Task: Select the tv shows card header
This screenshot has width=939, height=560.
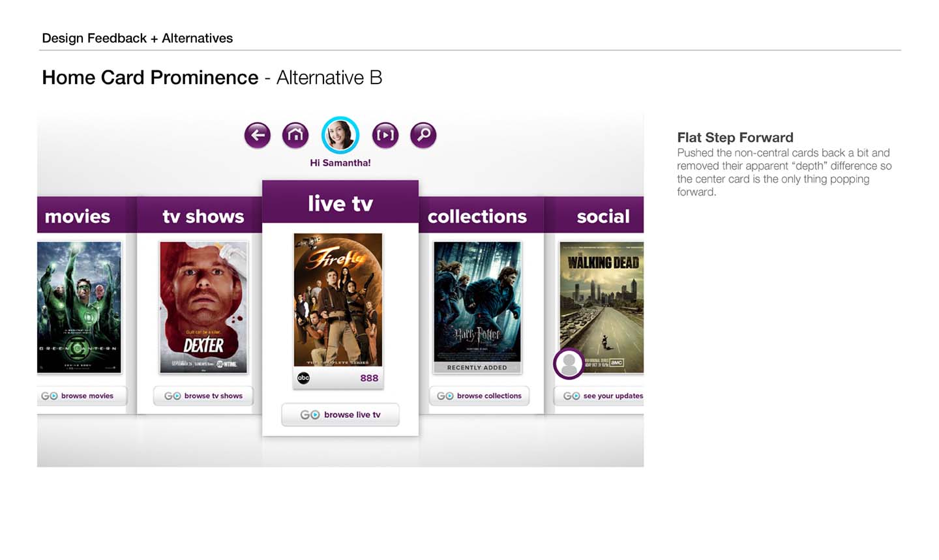Action: coord(200,214)
